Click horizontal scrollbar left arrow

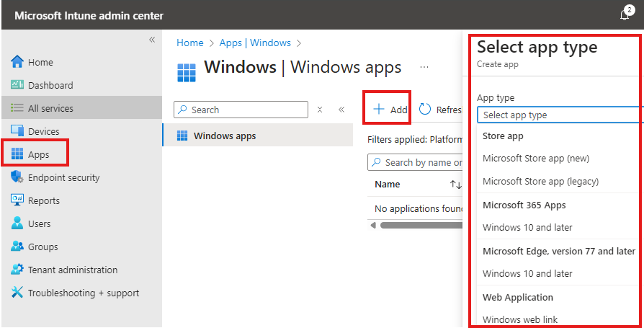[x=373, y=225]
